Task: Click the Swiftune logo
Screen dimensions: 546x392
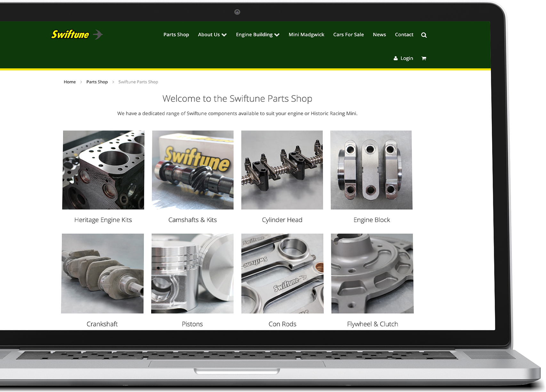Action: click(x=77, y=34)
